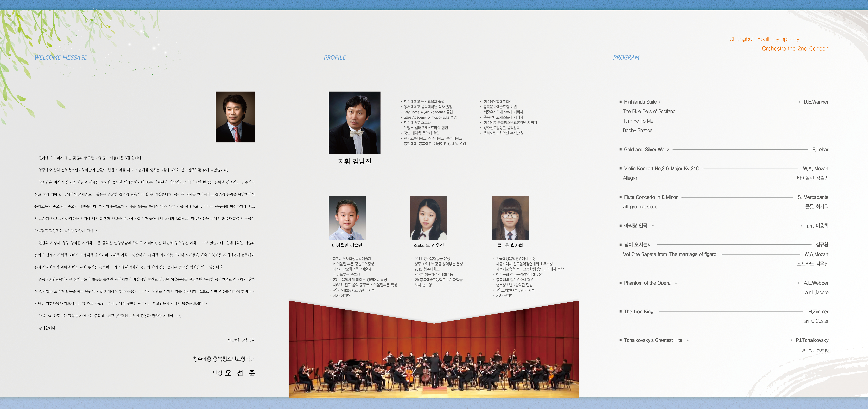868x409 pixels.
Task: Click soloist text '플룻 최가희' in program
Action: (817, 206)
